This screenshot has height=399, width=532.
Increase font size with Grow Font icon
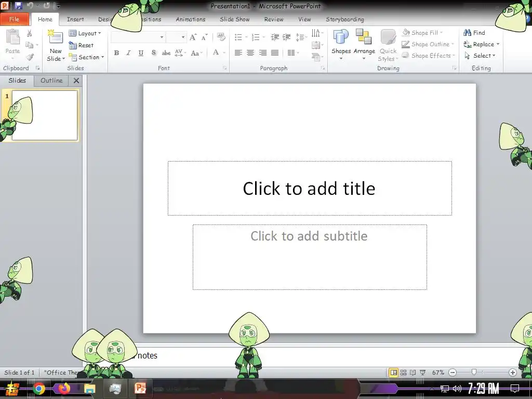tap(193, 37)
